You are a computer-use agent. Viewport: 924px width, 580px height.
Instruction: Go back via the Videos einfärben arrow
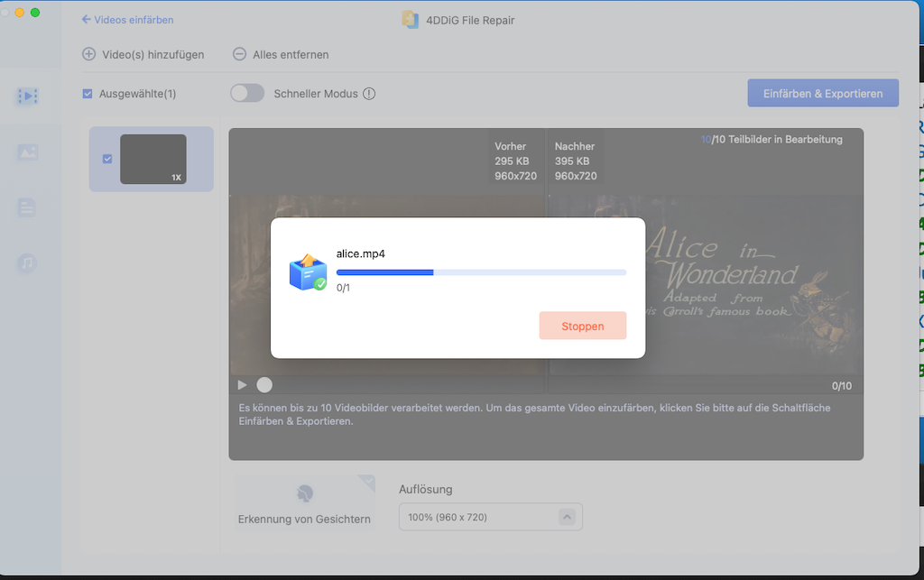[87, 20]
